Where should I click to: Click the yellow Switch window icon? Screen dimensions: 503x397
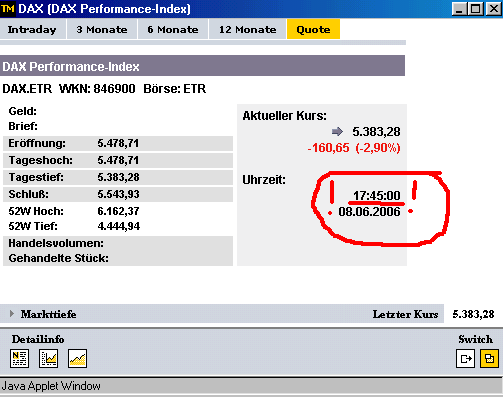pyautogui.click(x=489, y=359)
